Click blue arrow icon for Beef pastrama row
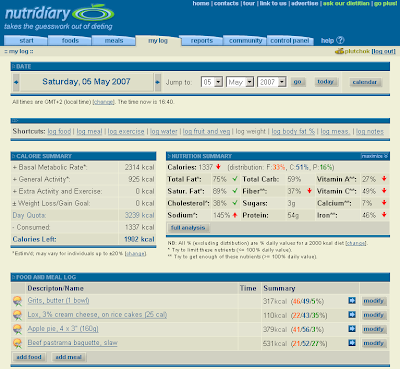400x369 pixels. click(x=352, y=343)
